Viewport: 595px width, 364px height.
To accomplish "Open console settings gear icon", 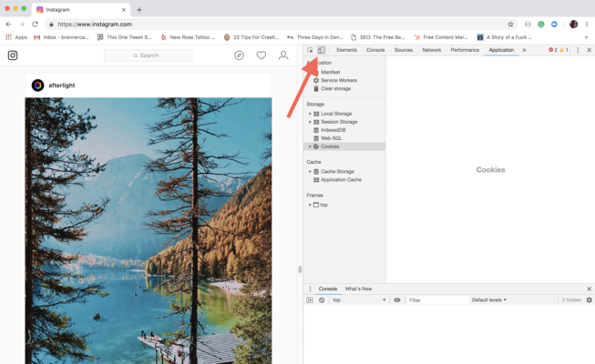I will [x=589, y=300].
